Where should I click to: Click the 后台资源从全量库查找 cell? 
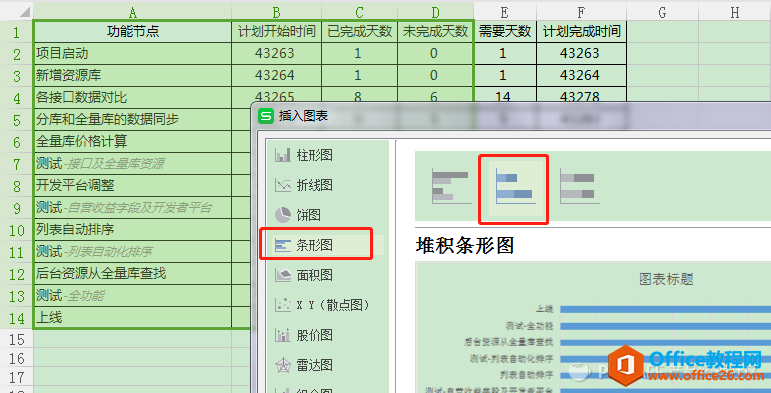pyautogui.click(x=133, y=273)
